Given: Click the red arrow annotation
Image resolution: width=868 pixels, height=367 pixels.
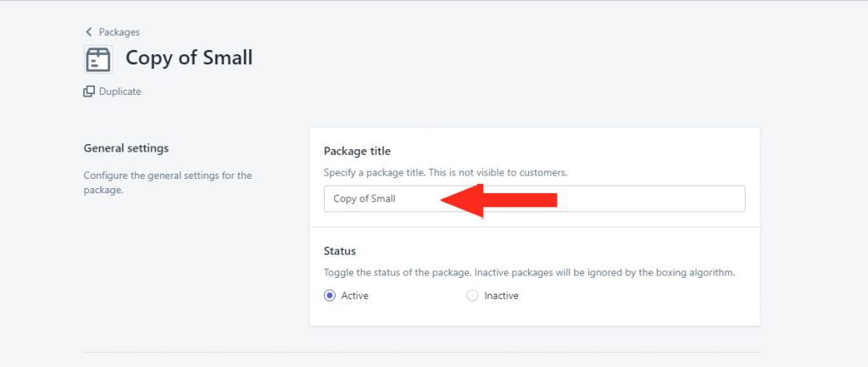Looking at the screenshot, I should click(498, 200).
